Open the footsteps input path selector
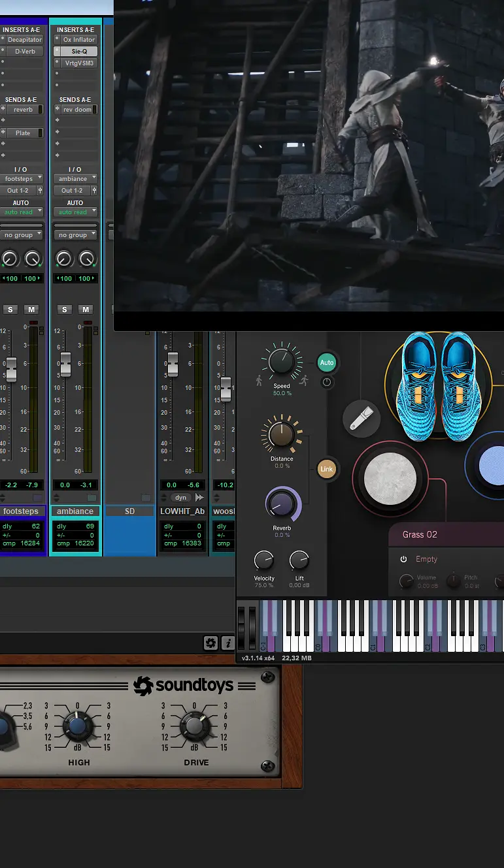This screenshot has width=504, height=868. point(22,178)
